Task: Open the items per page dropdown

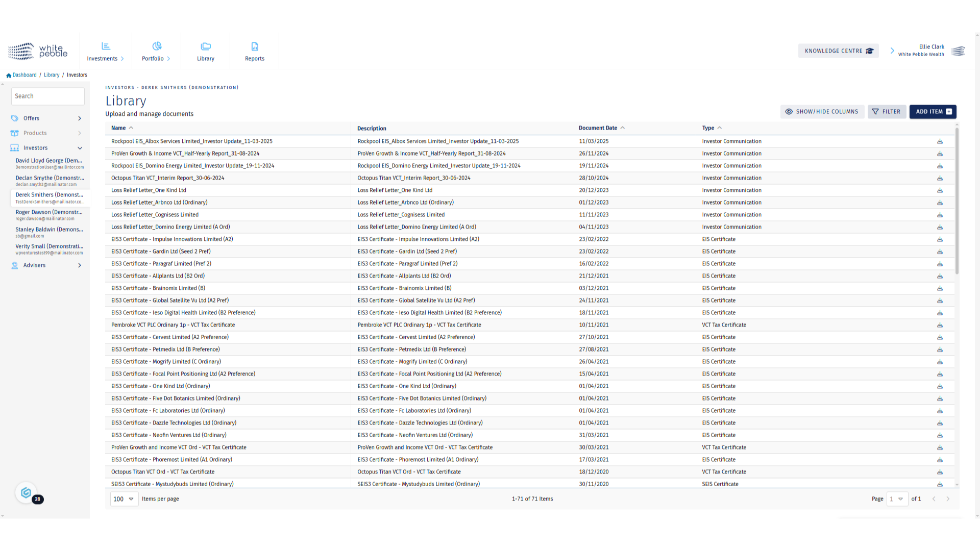Action: pyautogui.click(x=124, y=499)
